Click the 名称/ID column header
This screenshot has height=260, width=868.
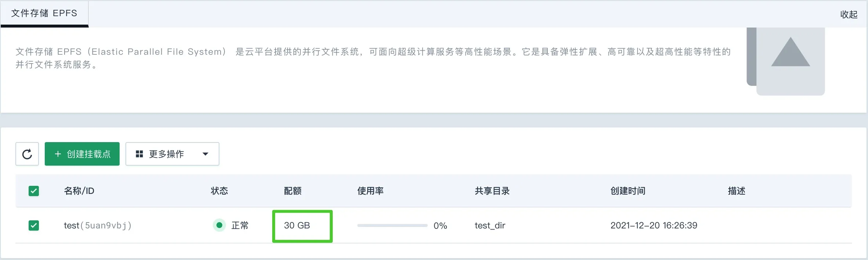pyautogui.click(x=79, y=191)
